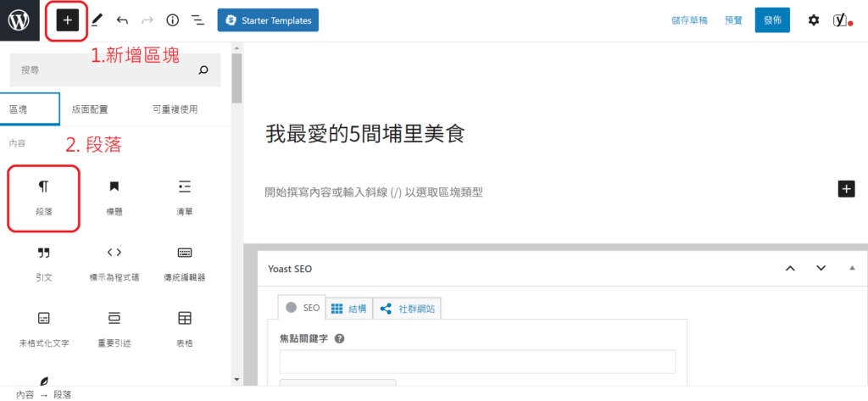Open the document details info icon

point(173,20)
